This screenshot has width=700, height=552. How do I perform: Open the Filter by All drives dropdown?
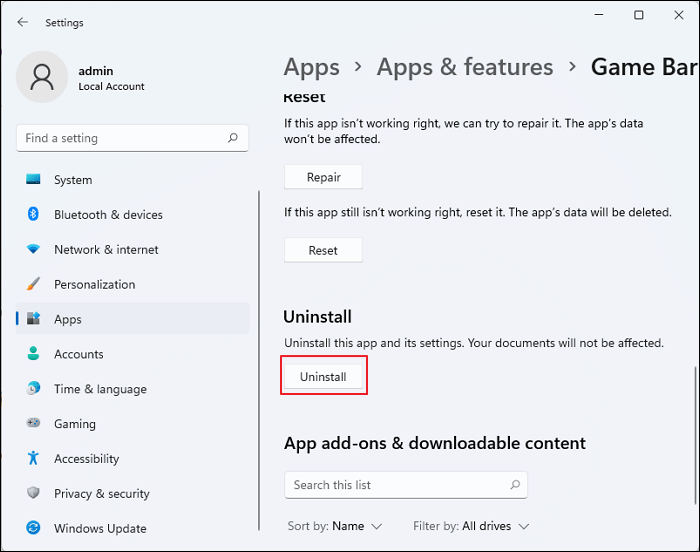coord(471,526)
